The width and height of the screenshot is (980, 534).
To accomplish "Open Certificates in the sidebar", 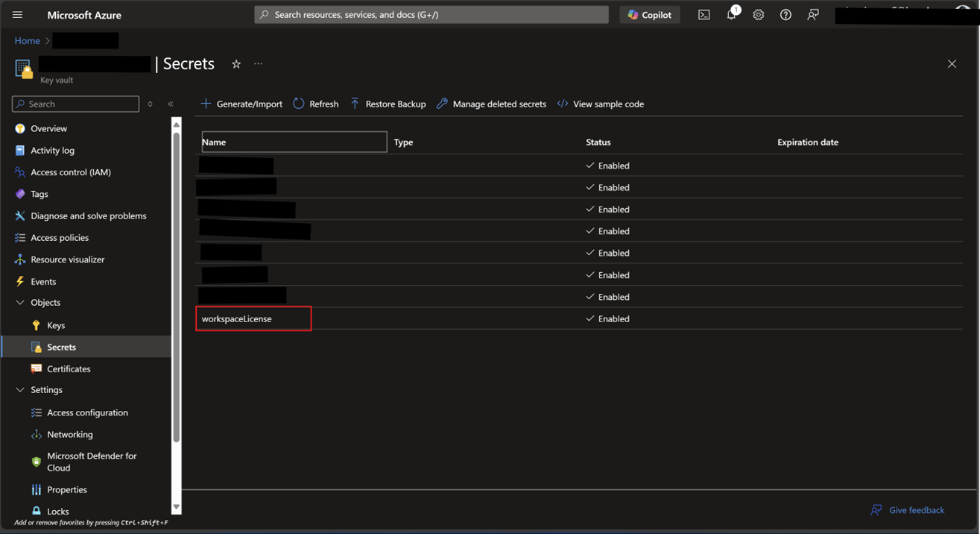I will (x=69, y=369).
